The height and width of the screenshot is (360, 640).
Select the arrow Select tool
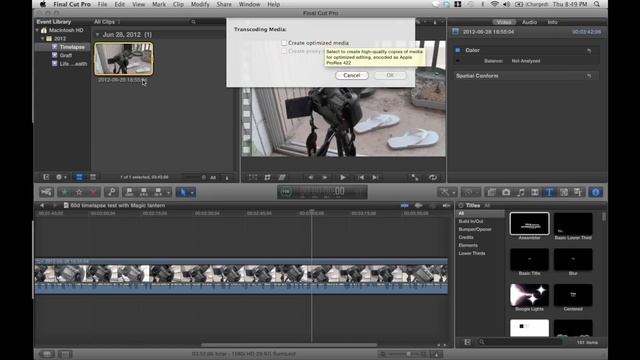183,192
